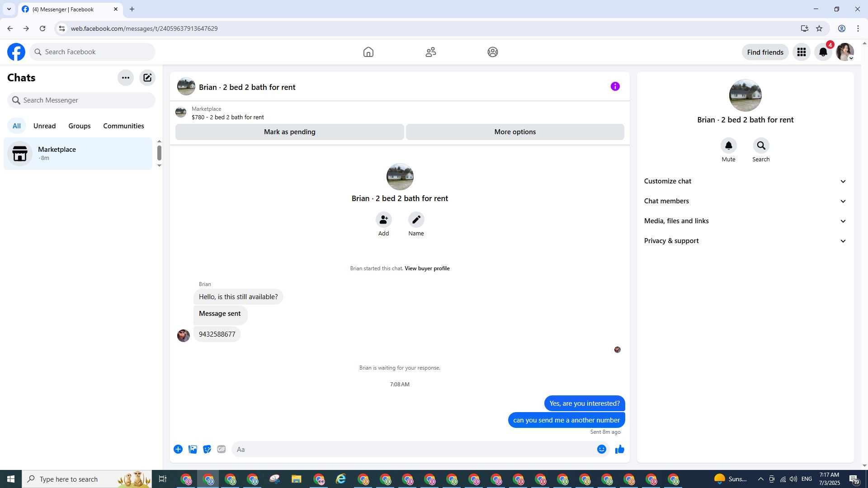Attach a photo file icon
The image size is (868, 488).
pos(193,449)
